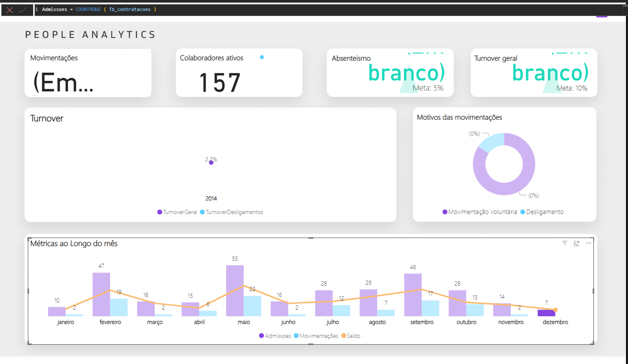Click the Desligamento legend item in donut chart

[x=542, y=212]
